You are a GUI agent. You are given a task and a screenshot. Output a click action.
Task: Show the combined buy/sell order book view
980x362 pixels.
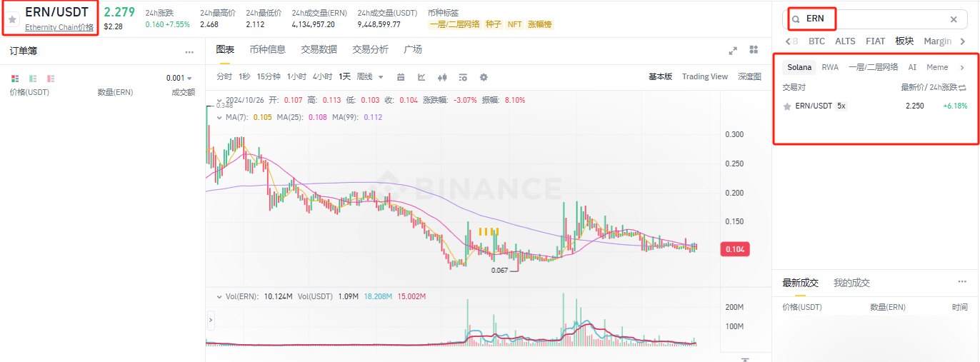coord(15,78)
